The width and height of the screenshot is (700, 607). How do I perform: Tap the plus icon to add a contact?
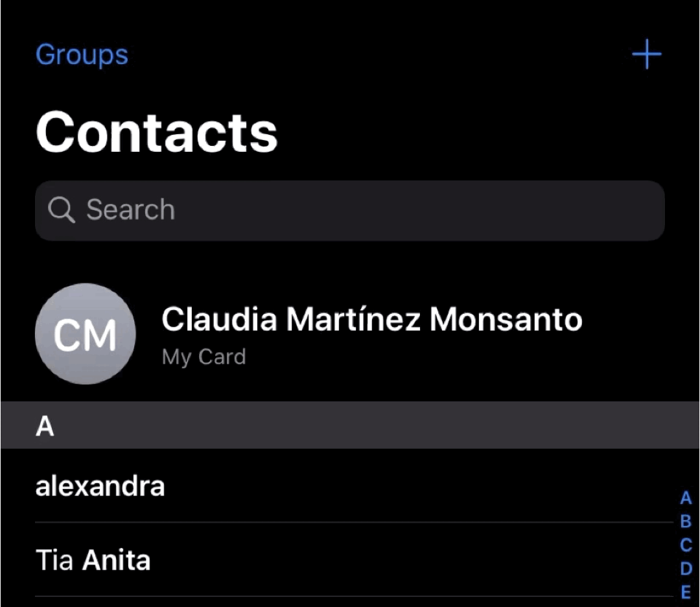point(646,54)
